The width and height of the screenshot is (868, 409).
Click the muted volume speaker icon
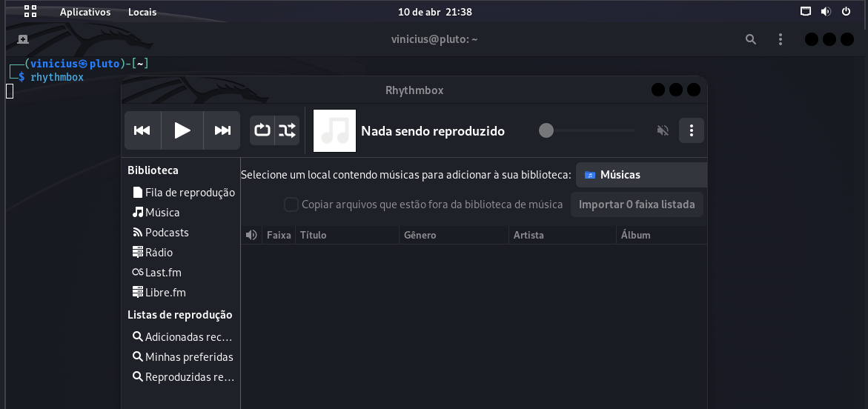(x=663, y=130)
